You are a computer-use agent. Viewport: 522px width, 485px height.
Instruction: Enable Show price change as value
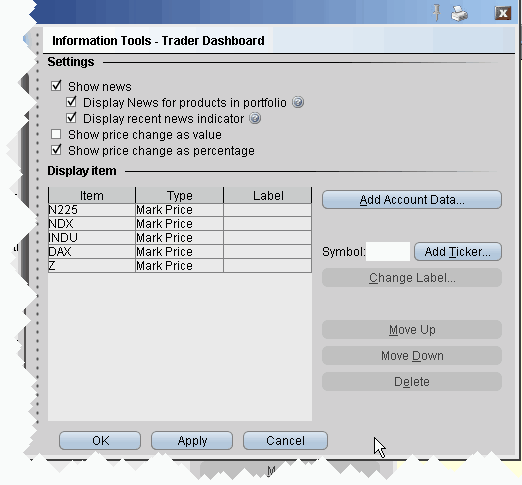tap(56, 134)
